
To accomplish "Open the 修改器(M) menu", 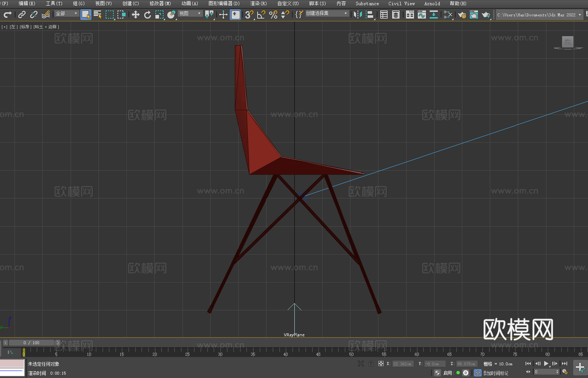I will click(x=160, y=3).
